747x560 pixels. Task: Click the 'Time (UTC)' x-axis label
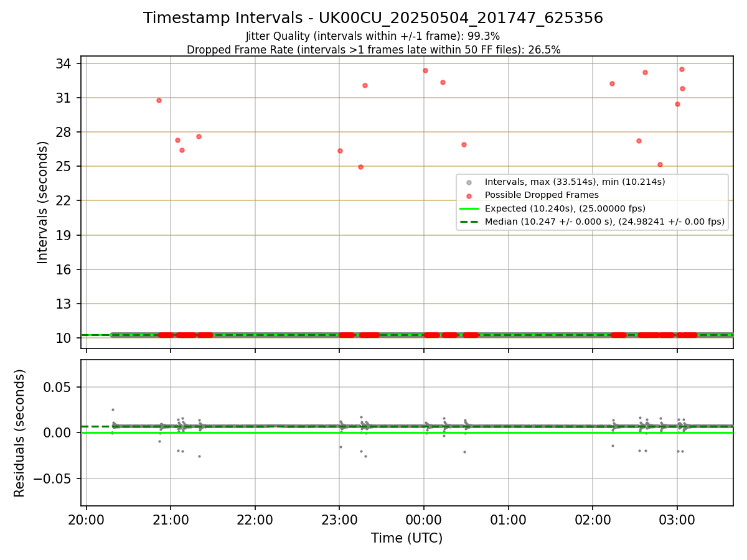coord(406,538)
